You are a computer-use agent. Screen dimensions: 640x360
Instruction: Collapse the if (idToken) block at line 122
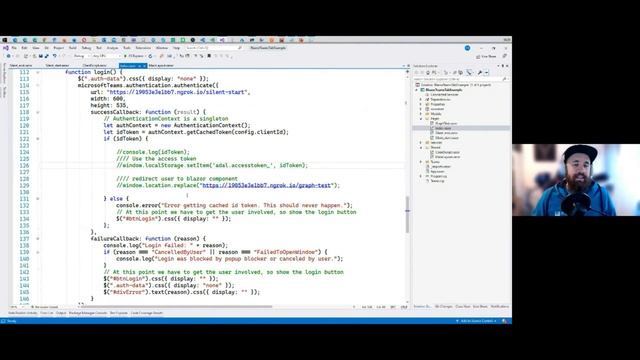pyautogui.click(x=38, y=139)
